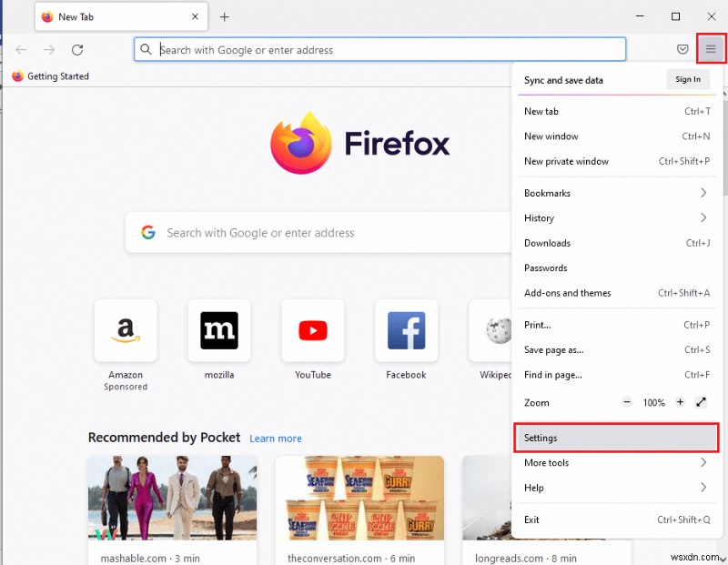The image size is (728, 565).
Task: Click the address bar search field
Action: tap(364, 49)
